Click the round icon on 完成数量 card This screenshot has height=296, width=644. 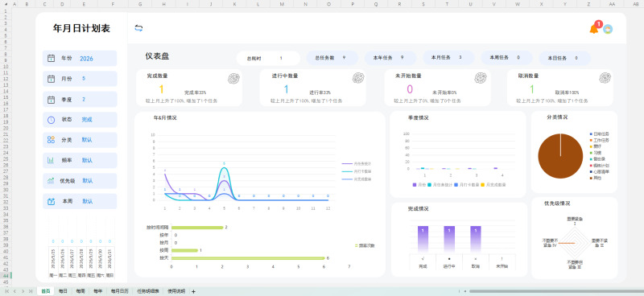tap(233, 78)
